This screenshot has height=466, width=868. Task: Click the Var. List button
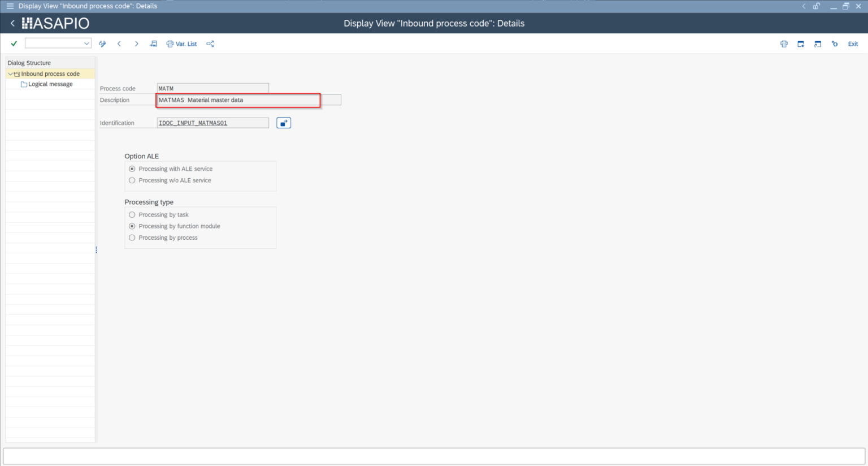pyautogui.click(x=181, y=44)
